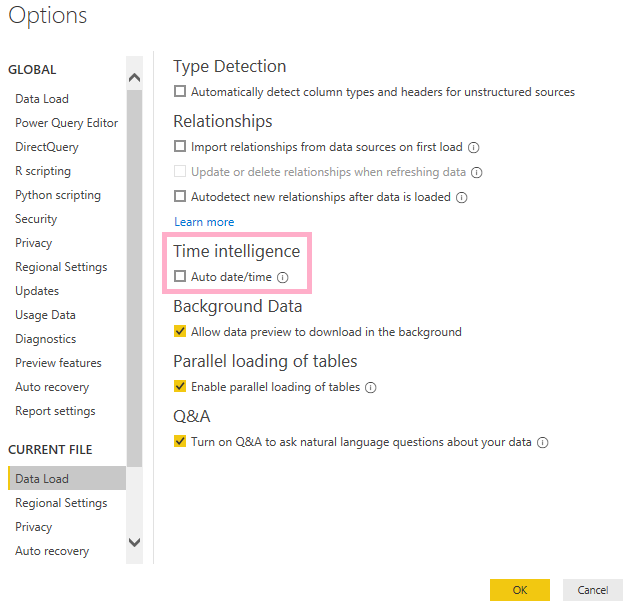Open Report settings

pyautogui.click(x=55, y=411)
